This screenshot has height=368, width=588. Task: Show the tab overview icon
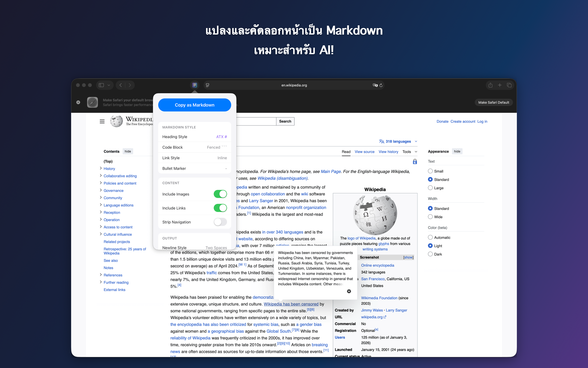[509, 85]
